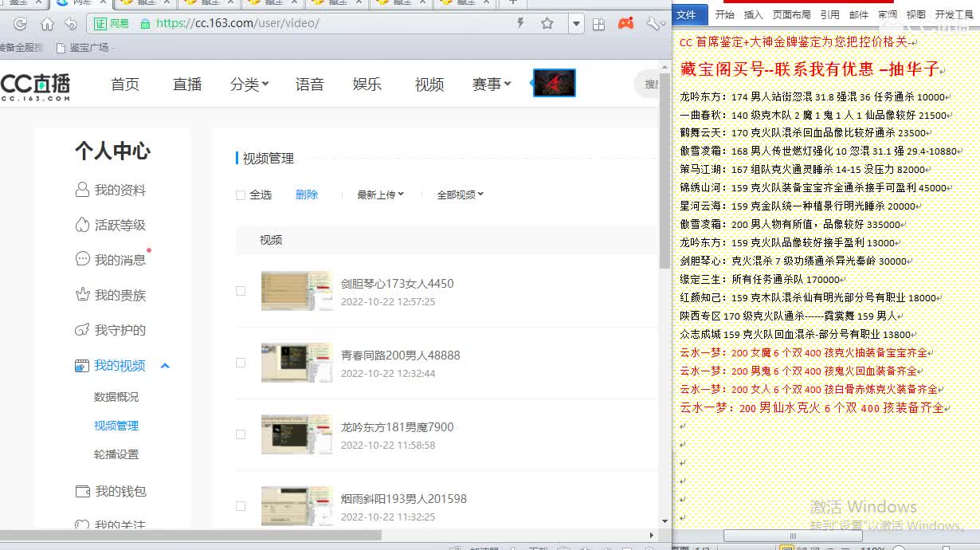Screen dimensions: 980x550
Task: Open 数据概况 under 我的视频
Action: pyautogui.click(x=116, y=397)
